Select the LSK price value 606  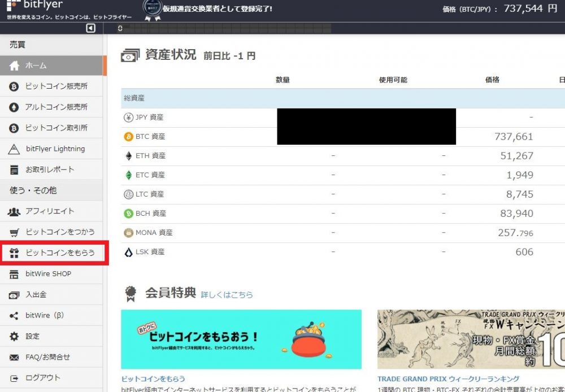(x=524, y=252)
